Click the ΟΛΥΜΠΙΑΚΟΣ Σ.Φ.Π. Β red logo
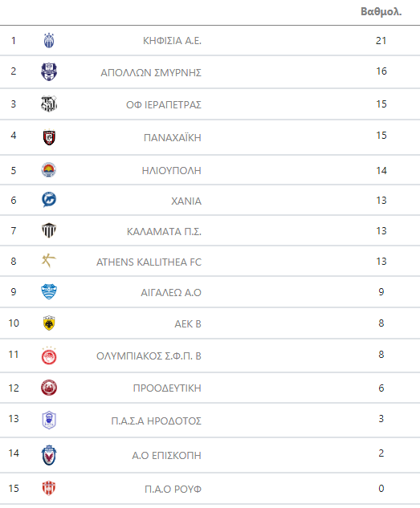This screenshot has width=420, height=508. coord(49,356)
